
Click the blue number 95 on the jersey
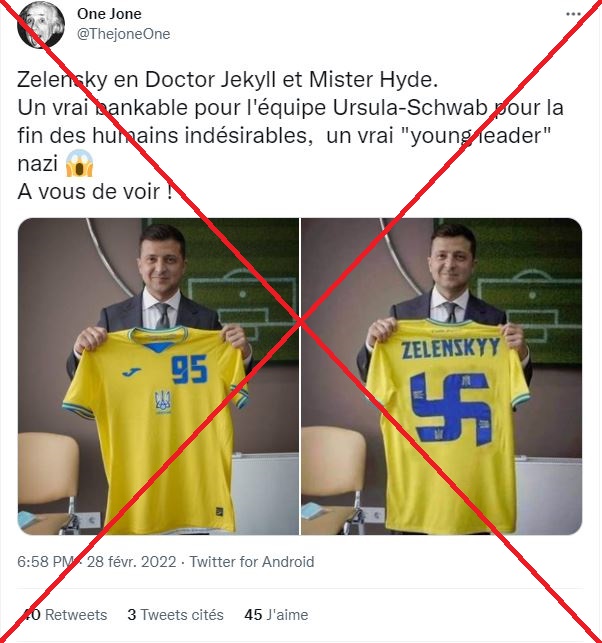(x=188, y=371)
